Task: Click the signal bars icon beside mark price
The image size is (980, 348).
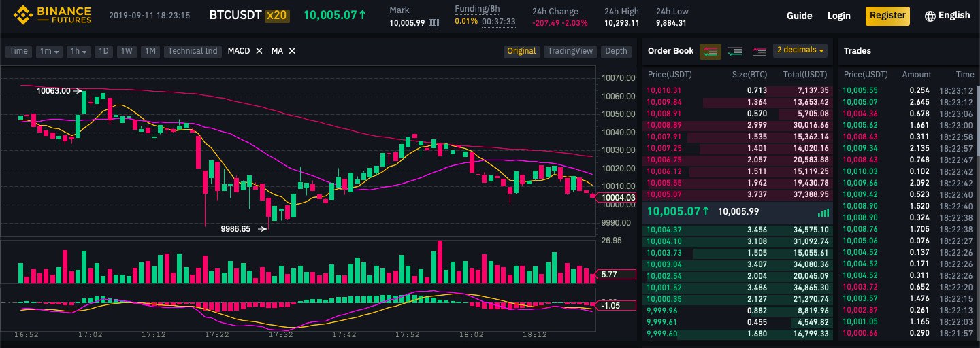Action: (823, 212)
